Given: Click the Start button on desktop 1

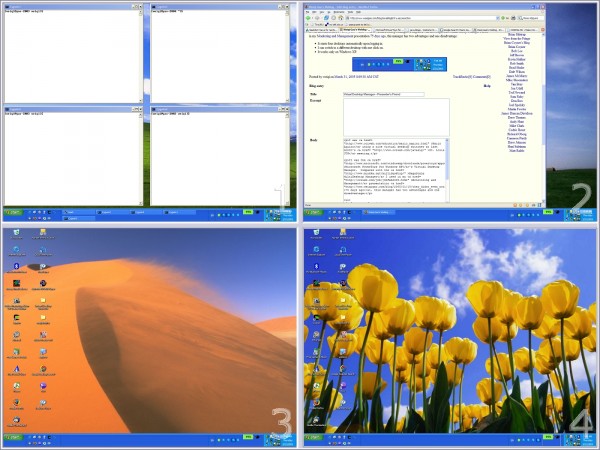Looking at the screenshot, I should point(13,212).
